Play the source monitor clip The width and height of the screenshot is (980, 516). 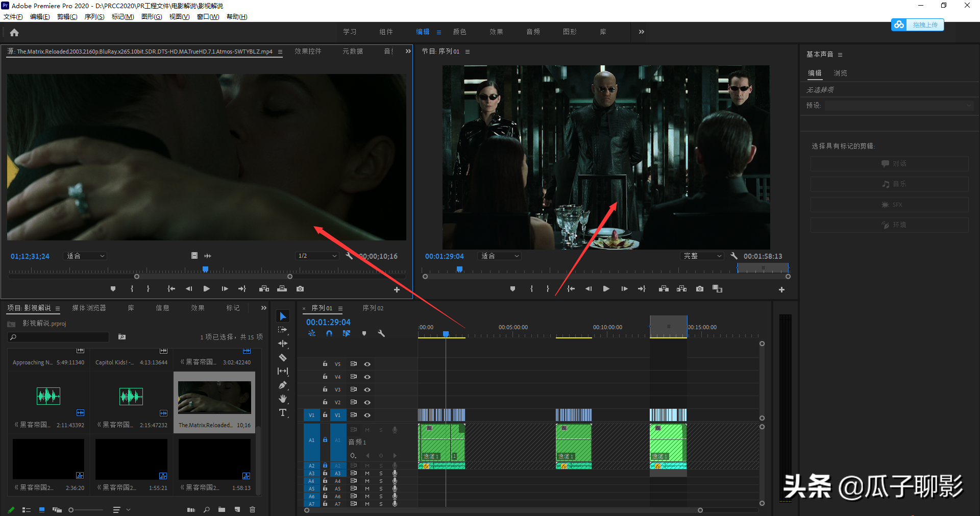tap(207, 289)
